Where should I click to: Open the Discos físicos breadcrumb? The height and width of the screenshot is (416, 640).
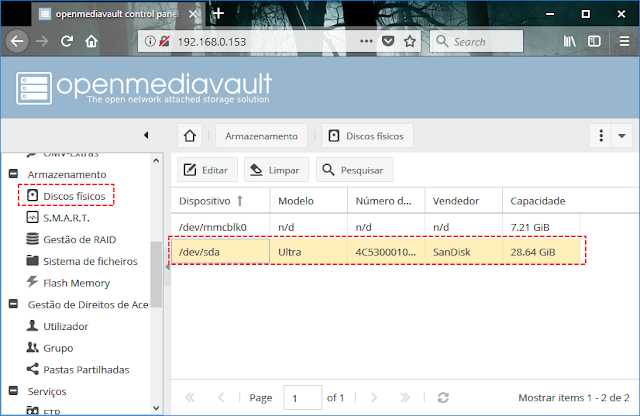pos(368,136)
